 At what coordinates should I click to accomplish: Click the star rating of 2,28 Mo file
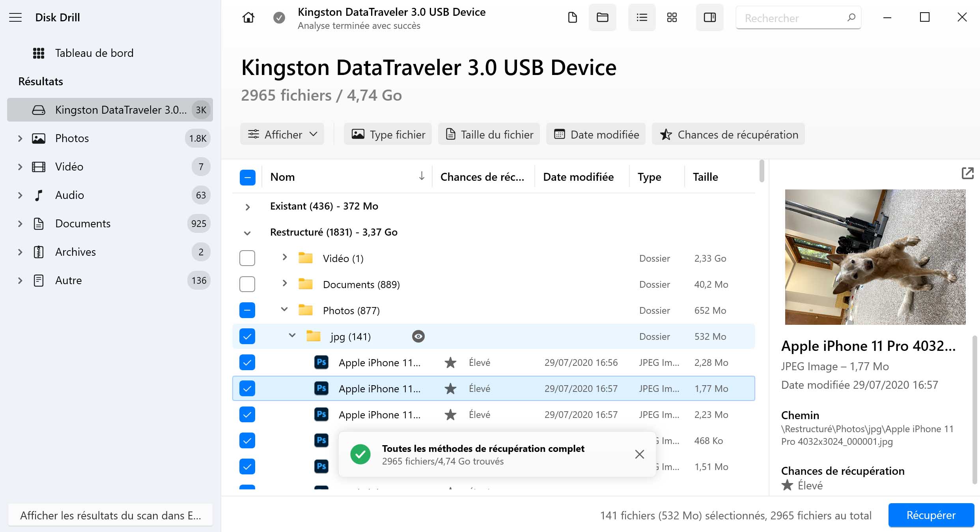(x=450, y=362)
